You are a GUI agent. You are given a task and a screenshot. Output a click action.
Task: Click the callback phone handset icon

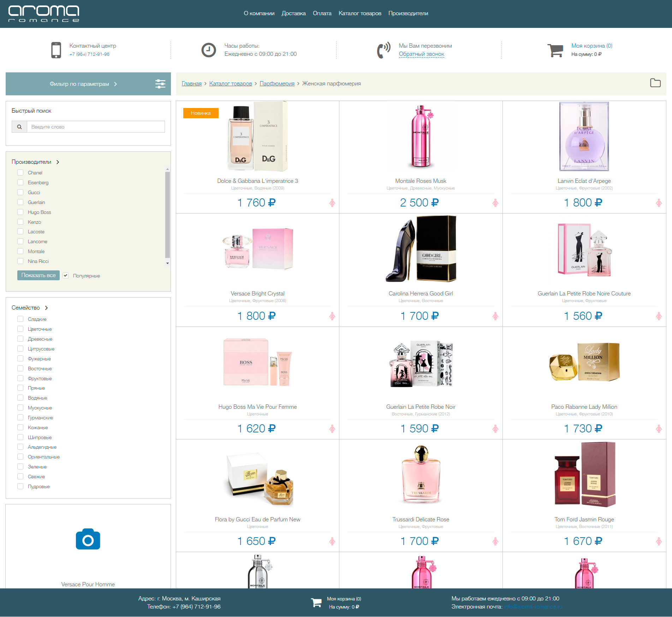pyautogui.click(x=383, y=50)
